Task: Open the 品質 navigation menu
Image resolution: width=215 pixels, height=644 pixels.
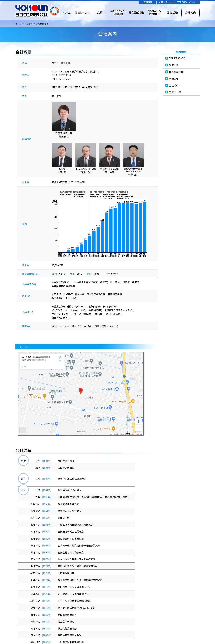Action: 100,13
